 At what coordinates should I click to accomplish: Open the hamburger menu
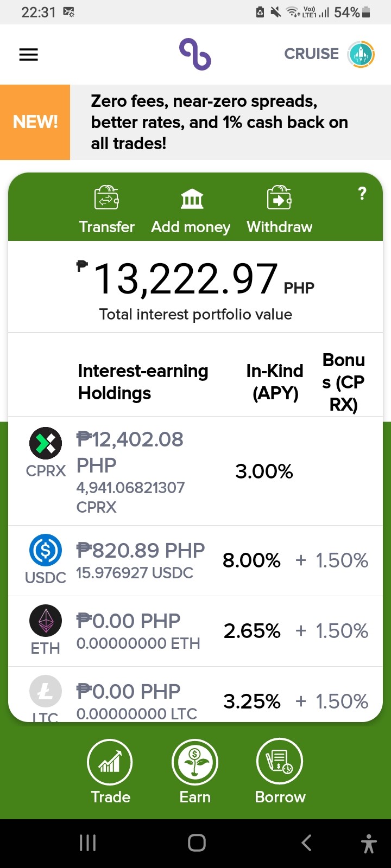click(28, 54)
